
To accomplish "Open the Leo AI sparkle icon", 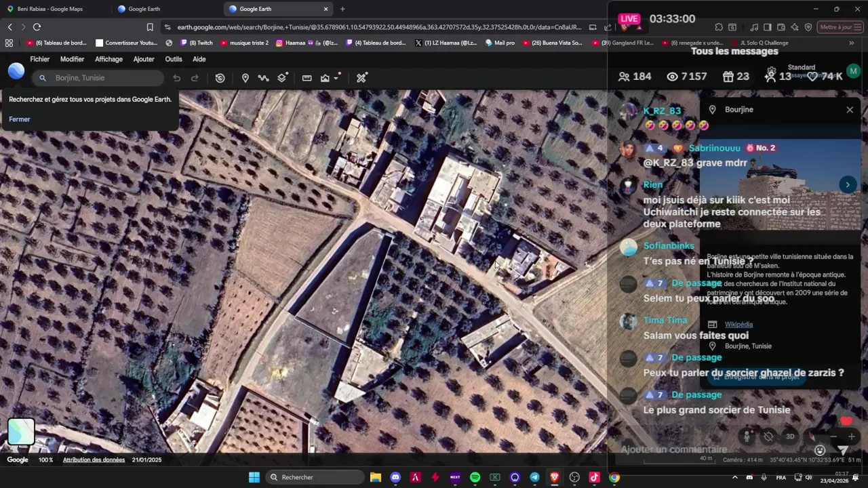I will click(x=795, y=27).
